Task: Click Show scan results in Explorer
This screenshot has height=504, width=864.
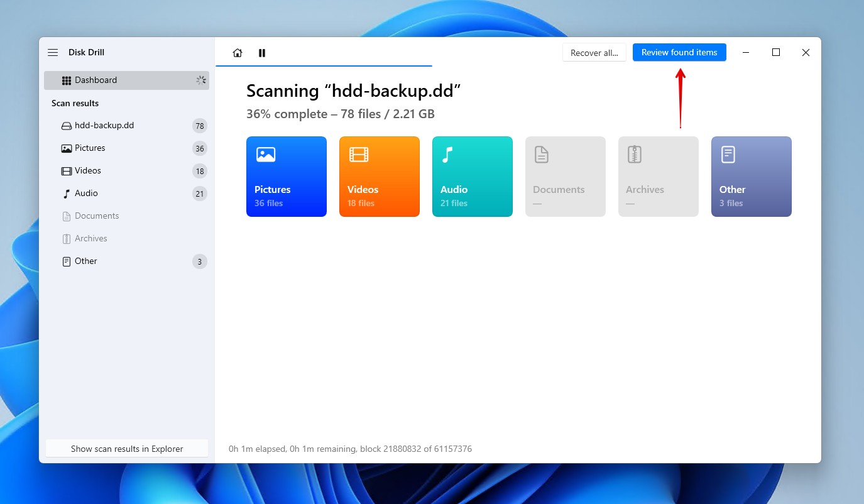Action: [127, 449]
